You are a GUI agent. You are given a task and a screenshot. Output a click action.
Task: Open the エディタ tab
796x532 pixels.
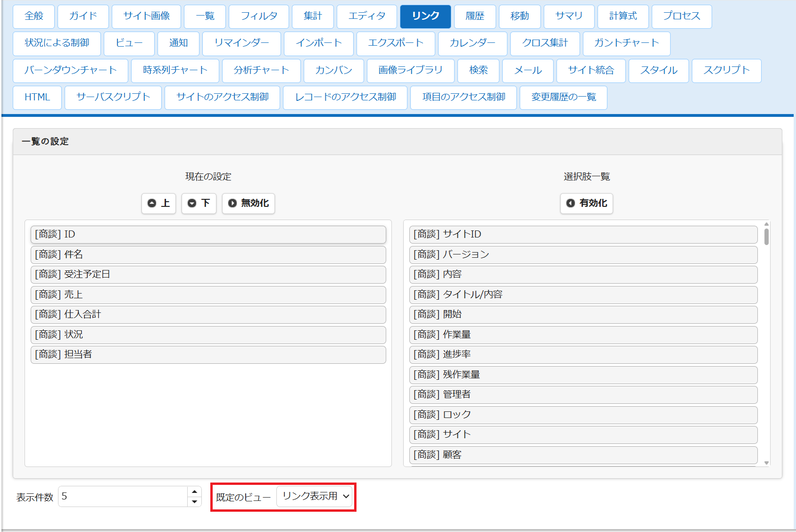pos(367,16)
